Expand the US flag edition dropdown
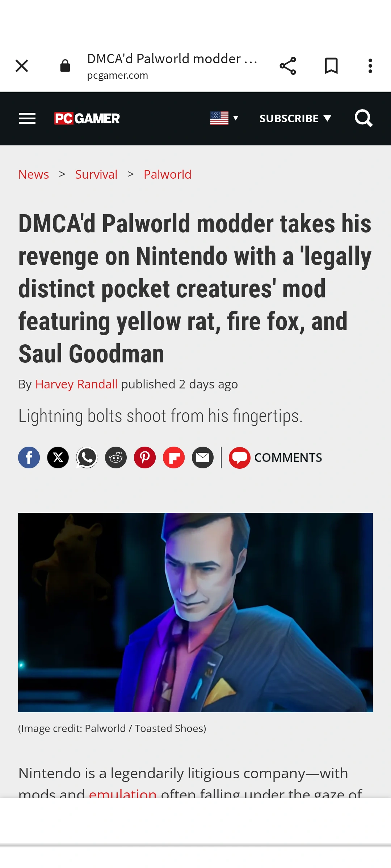 click(224, 118)
